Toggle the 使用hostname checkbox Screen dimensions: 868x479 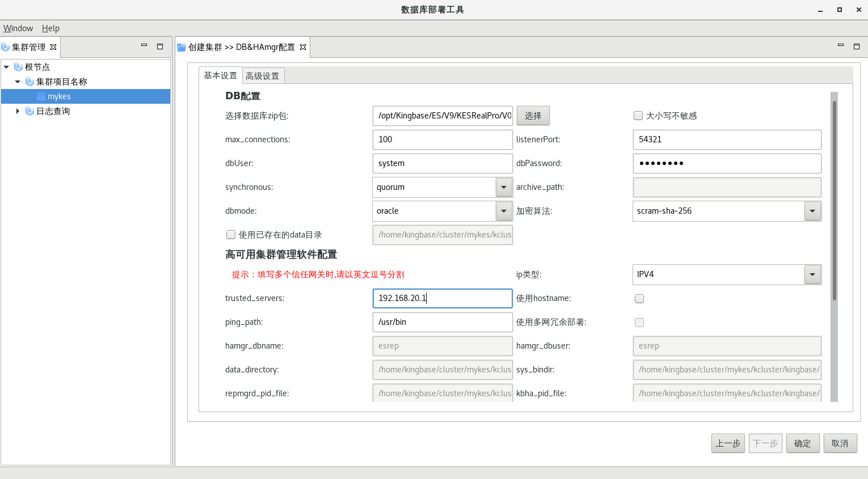pyautogui.click(x=639, y=299)
